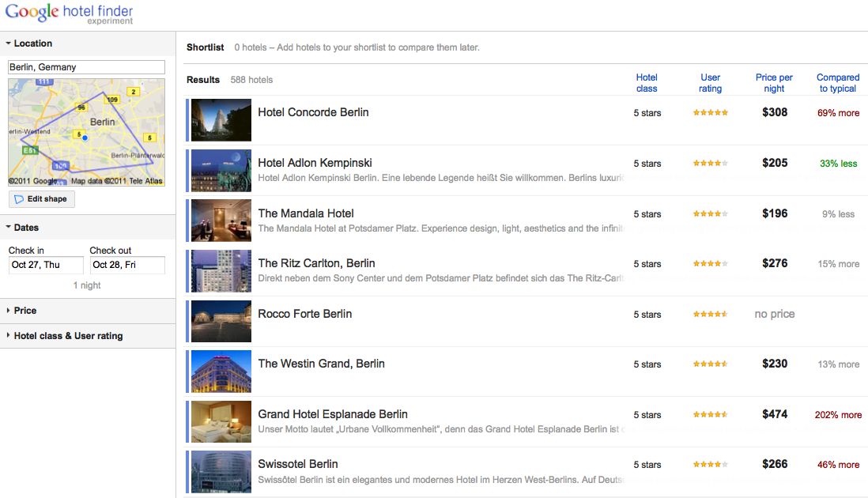The image size is (868, 498).
Task: Open the Check in date field
Action: (45, 265)
